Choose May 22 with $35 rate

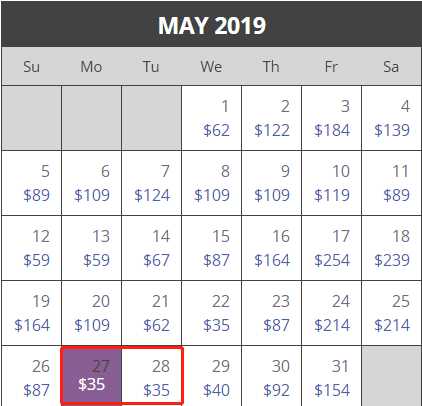coord(211,313)
